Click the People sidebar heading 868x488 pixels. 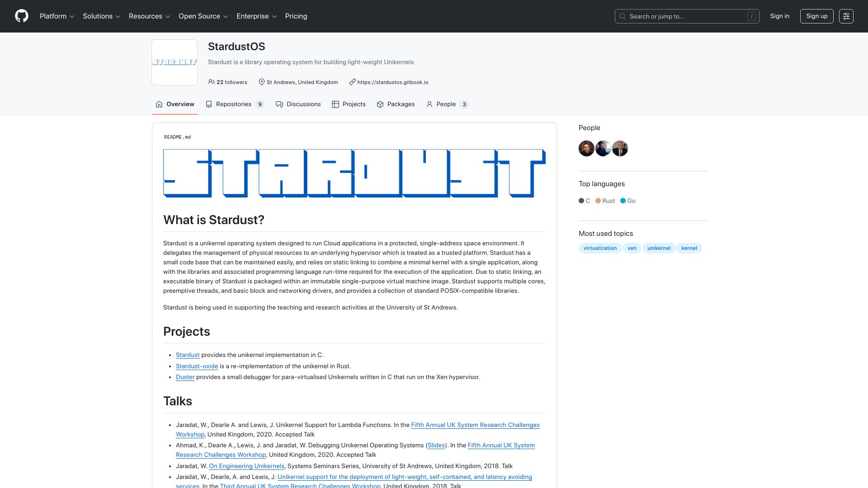590,128
